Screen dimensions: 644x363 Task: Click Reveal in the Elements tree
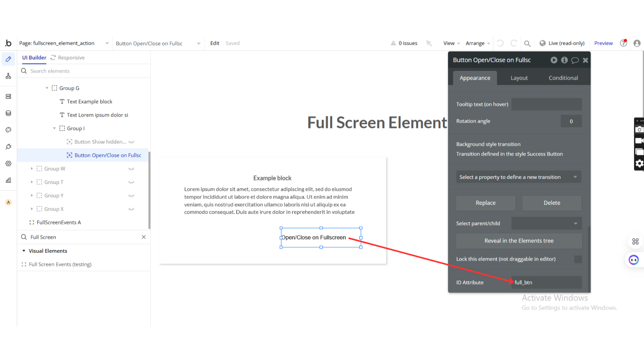pyautogui.click(x=519, y=241)
